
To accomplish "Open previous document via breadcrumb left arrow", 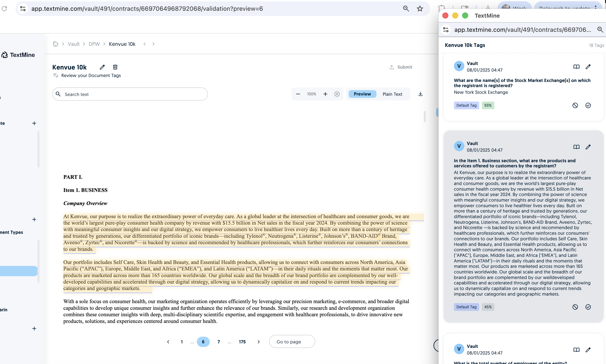I will [145, 44].
